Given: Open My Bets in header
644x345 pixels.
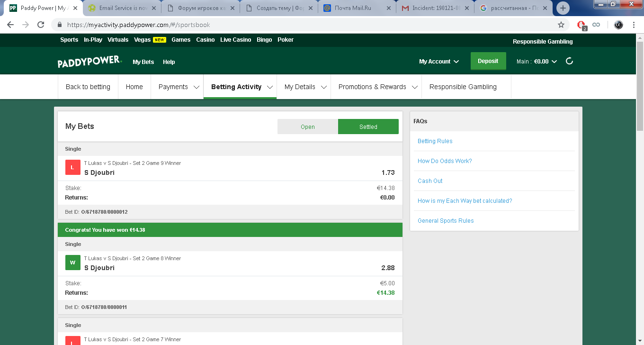Looking at the screenshot, I should tap(143, 62).
